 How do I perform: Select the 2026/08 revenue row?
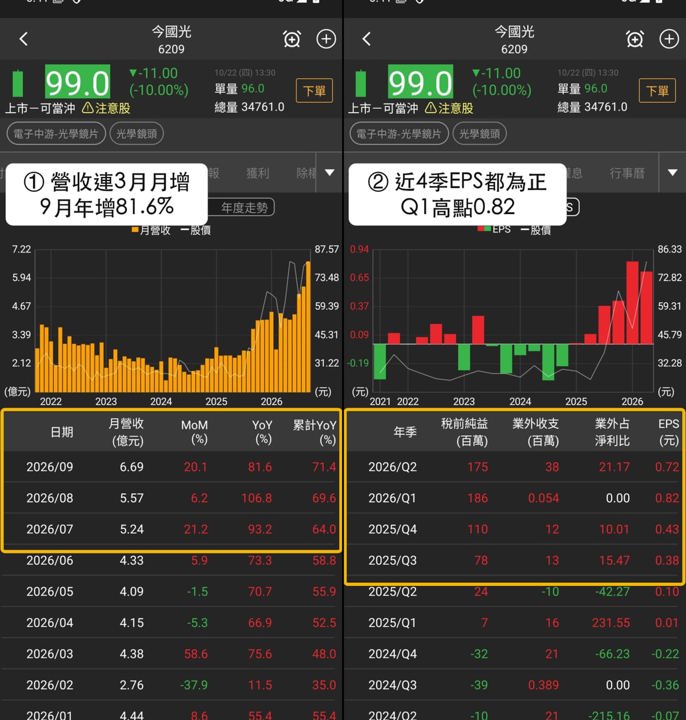click(171, 498)
